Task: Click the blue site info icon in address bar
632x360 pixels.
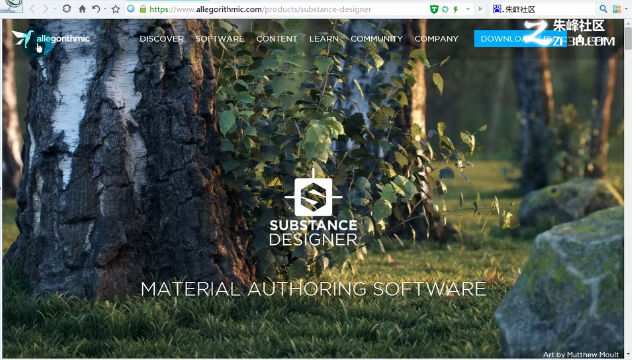Action: [x=131, y=8]
